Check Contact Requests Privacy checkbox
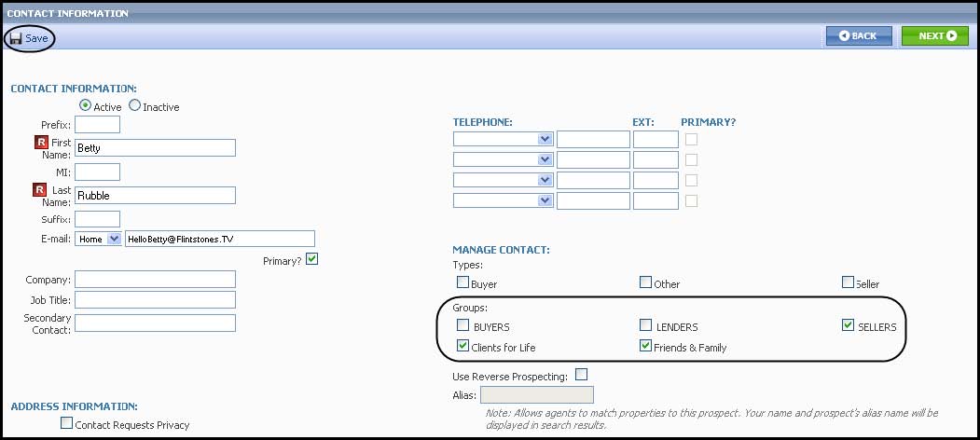 [66, 422]
